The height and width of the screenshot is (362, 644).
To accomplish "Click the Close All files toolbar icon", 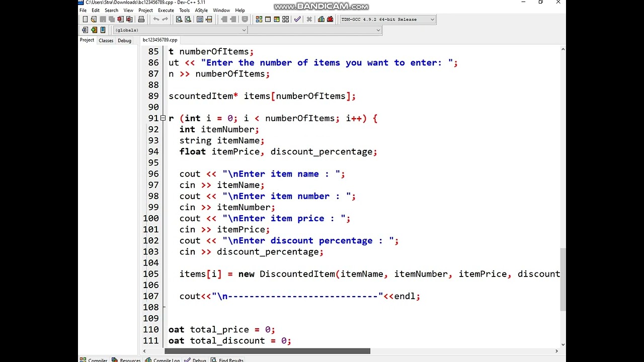I will [x=129, y=19].
